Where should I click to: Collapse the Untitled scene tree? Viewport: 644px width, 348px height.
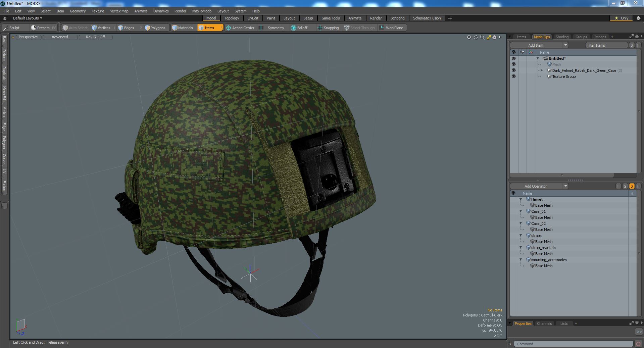(x=538, y=58)
